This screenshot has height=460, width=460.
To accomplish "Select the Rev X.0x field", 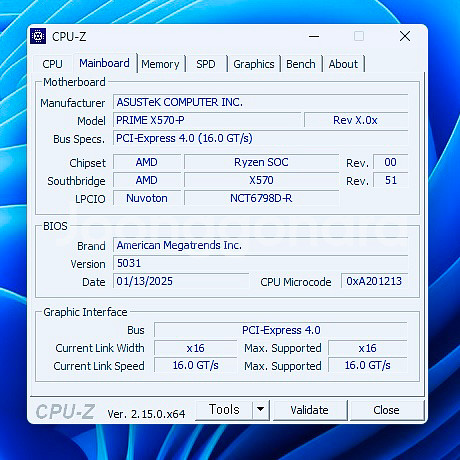I will (x=356, y=120).
